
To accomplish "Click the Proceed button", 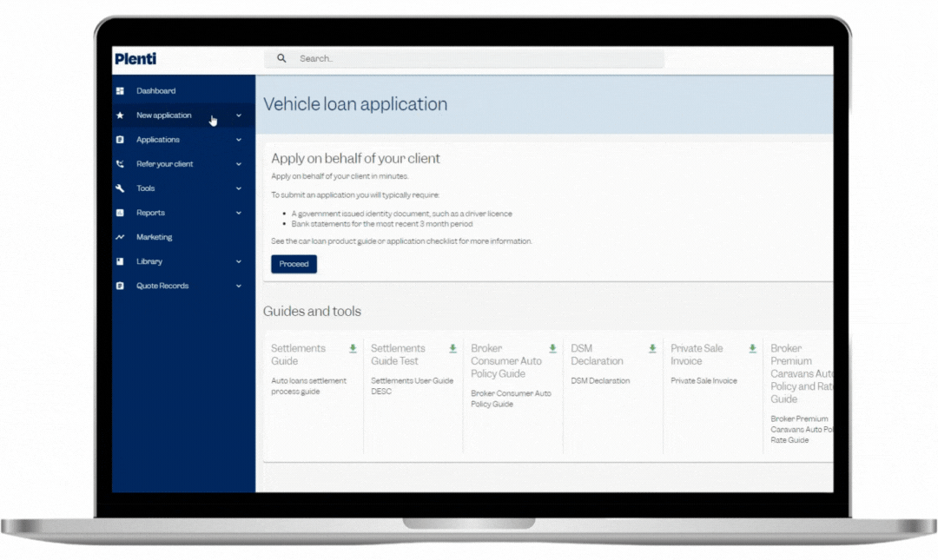I will click(294, 264).
